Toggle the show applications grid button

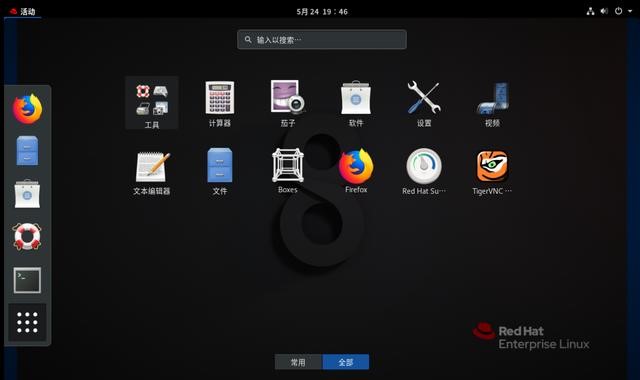coord(27,322)
